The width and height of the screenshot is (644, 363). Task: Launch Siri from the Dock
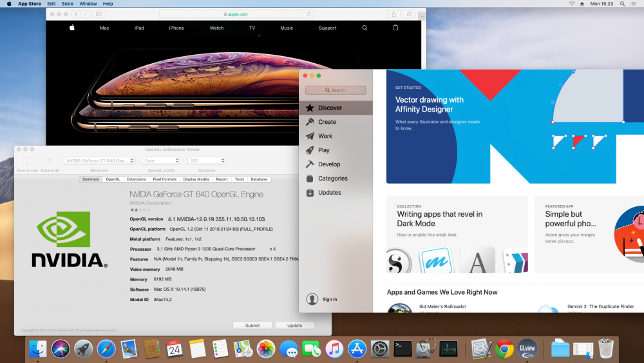click(61, 349)
